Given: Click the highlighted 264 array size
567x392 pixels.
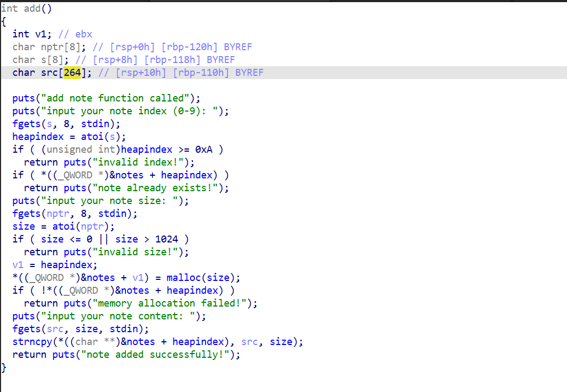Looking at the screenshot, I should click(x=72, y=73).
